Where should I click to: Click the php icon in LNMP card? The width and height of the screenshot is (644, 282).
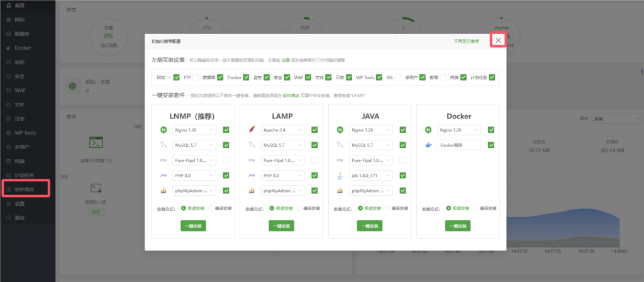coord(164,176)
